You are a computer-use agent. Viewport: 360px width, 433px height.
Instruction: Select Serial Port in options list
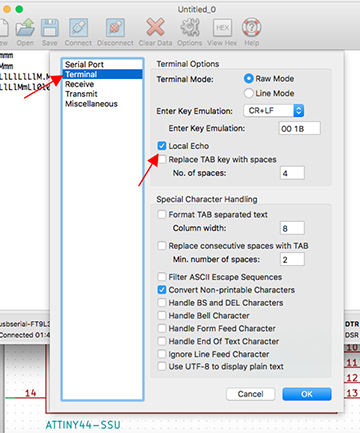102,64
